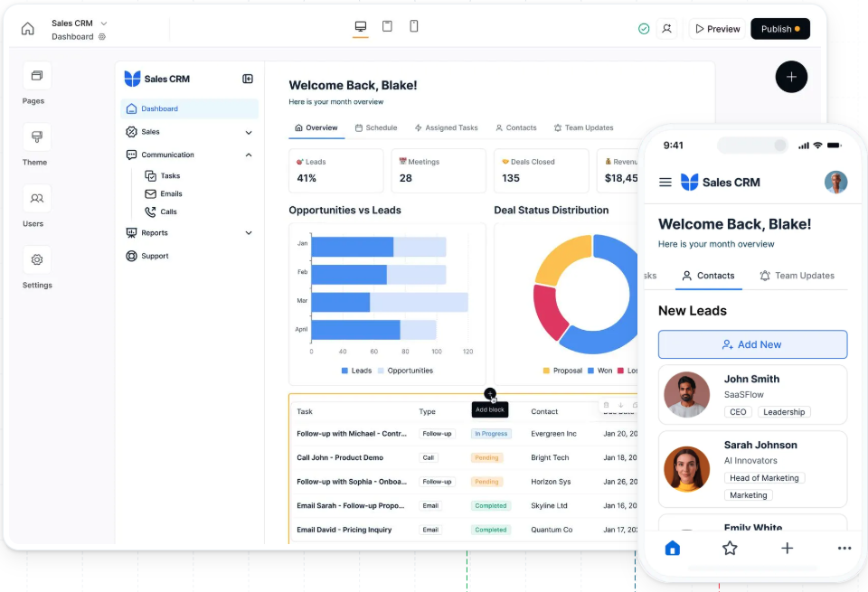Switch to desktop preview mode

click(x=361, y=27)
